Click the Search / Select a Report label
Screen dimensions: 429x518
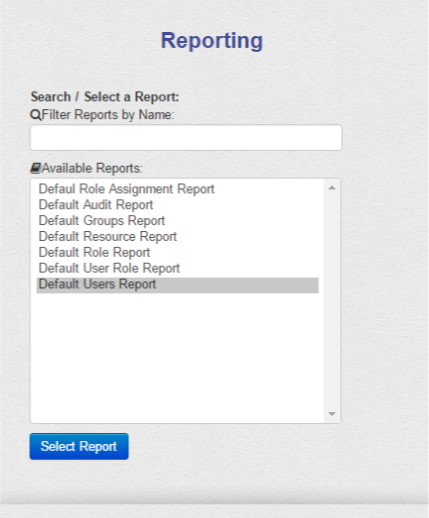(105, 97)
